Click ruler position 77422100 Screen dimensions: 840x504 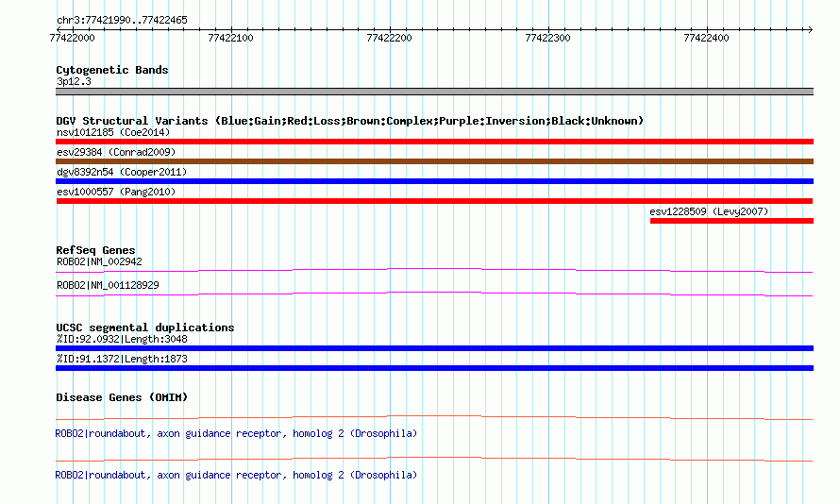click(230, 38)
